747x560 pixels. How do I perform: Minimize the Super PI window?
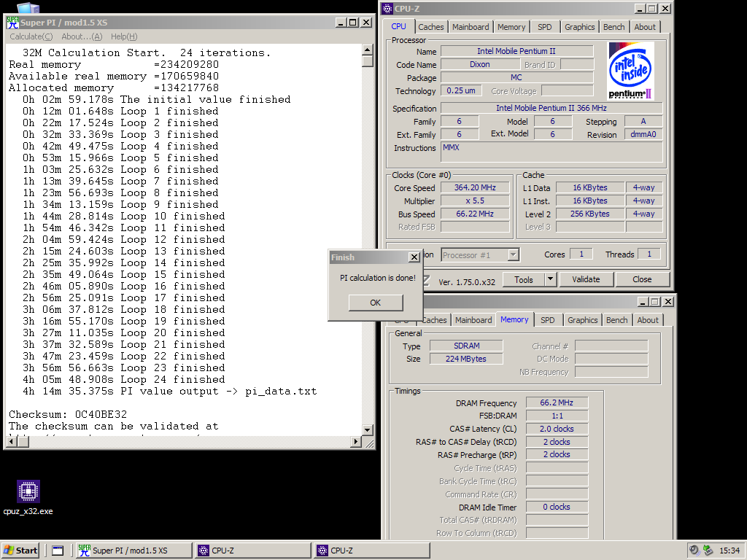(x=341, y=23)
